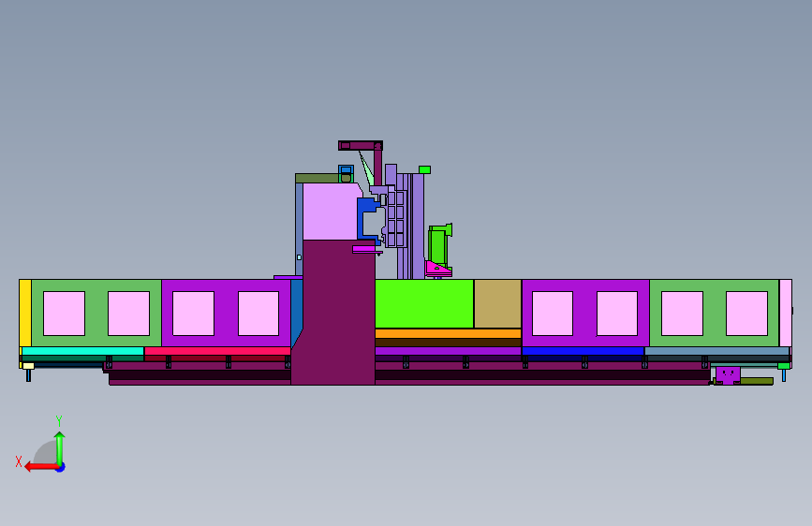Select the small green box above the vertical slide
812x526 pixels.
424,169
